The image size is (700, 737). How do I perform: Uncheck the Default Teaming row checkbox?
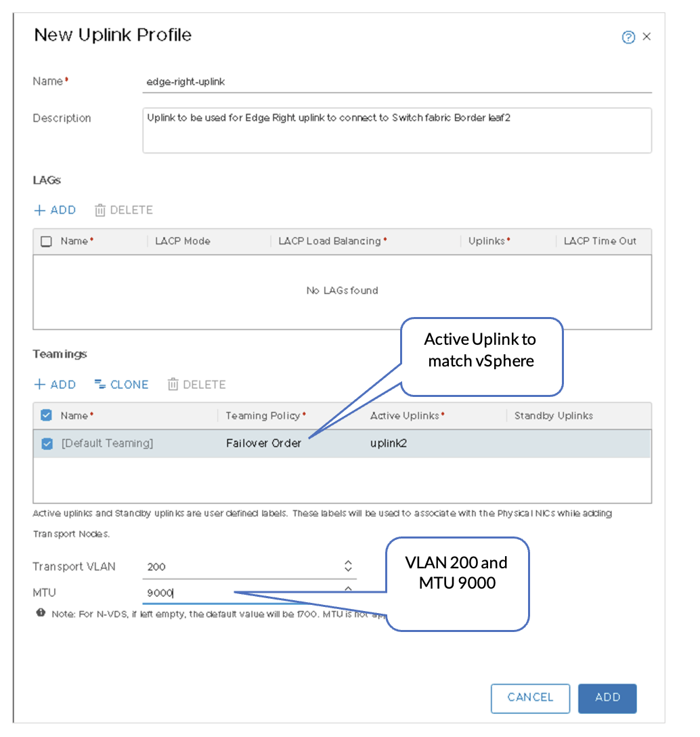pos(47,444)
